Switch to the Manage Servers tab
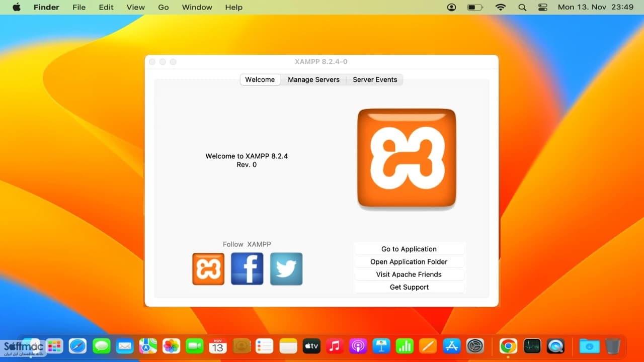 click(313, 79)
